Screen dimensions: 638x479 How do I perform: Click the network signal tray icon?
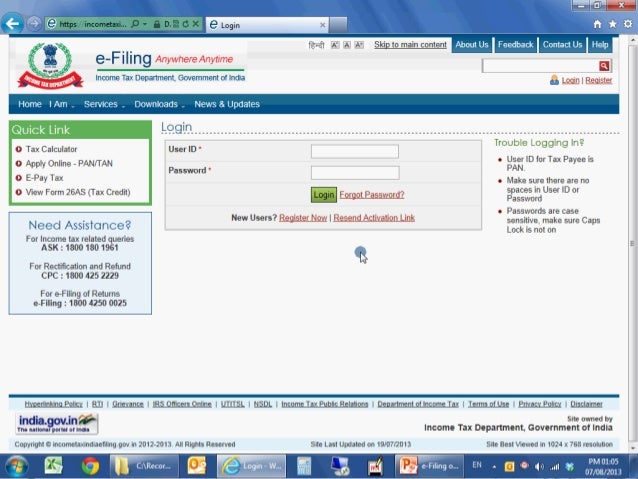click(555, 467)
